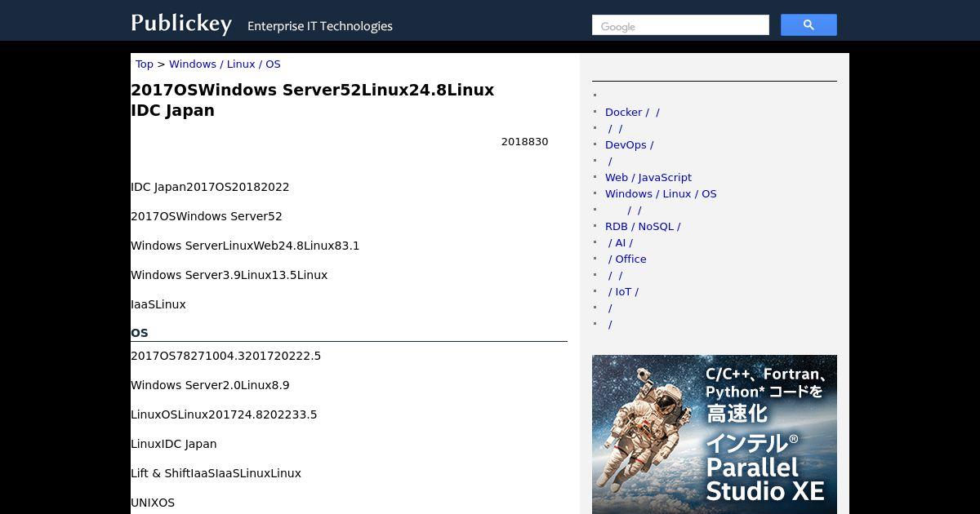The width and height of the screenshot is (980, 514).
Task: Click the Intel Parallel Studio XE ad
Action: 715,434
